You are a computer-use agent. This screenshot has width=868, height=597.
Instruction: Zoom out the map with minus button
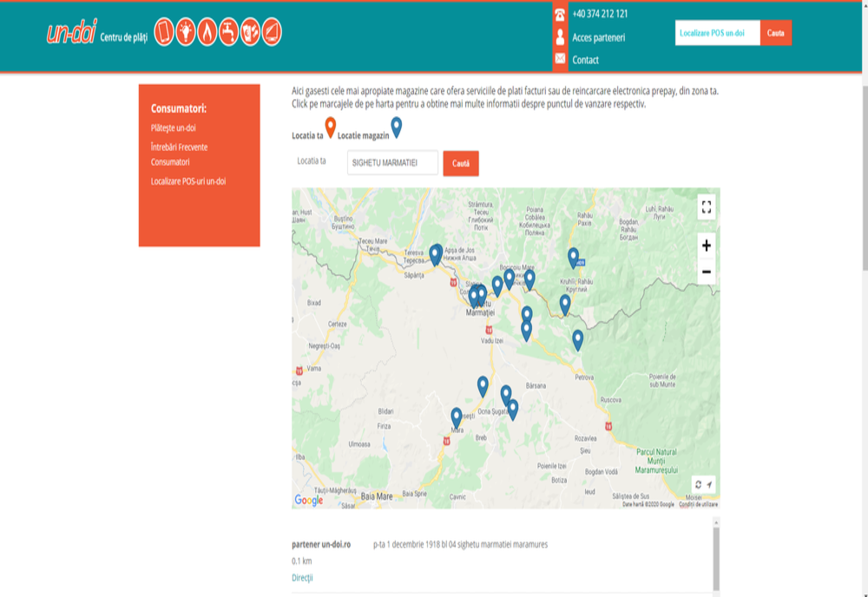(706, 272)
